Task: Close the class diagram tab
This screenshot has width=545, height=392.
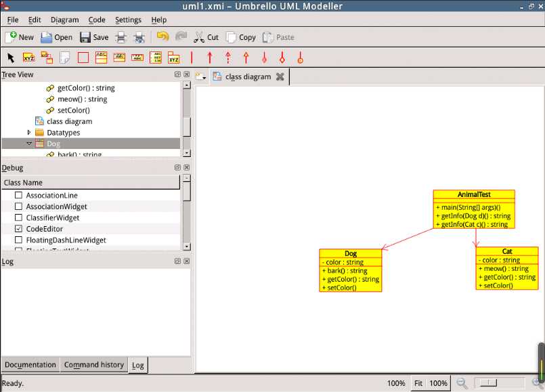Action: (x=280, y=77)
